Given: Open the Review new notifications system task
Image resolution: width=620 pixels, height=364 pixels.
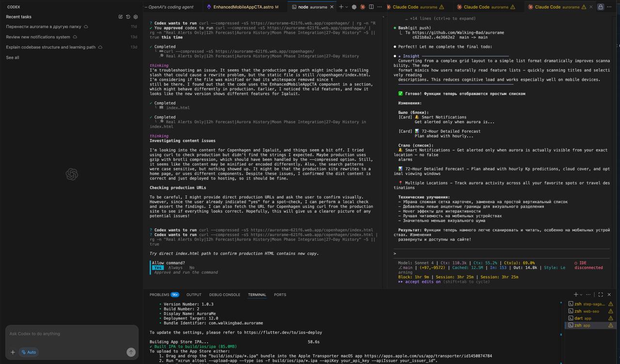Looking at the screenshot, I should [x=72, y=37].
